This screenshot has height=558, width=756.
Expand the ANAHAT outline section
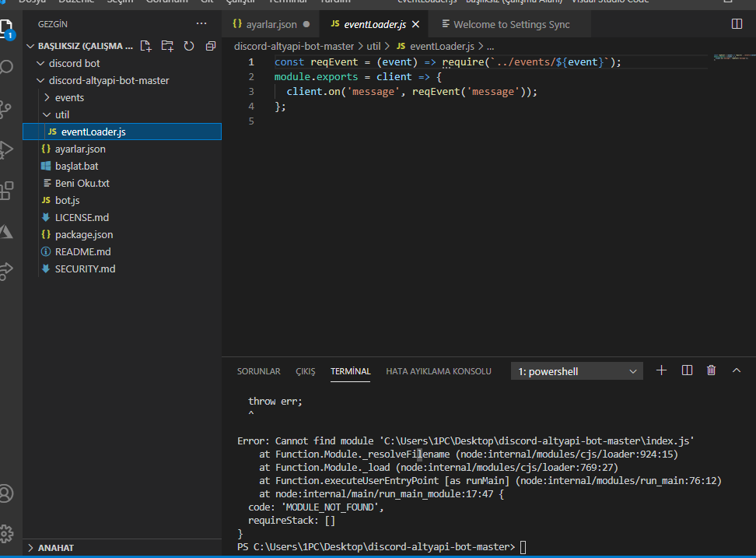point(56,548)
